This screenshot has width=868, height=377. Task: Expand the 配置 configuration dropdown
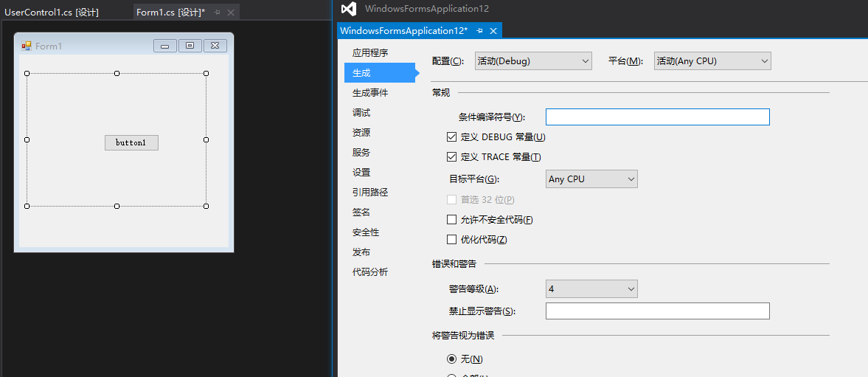[x=534, y=61]
